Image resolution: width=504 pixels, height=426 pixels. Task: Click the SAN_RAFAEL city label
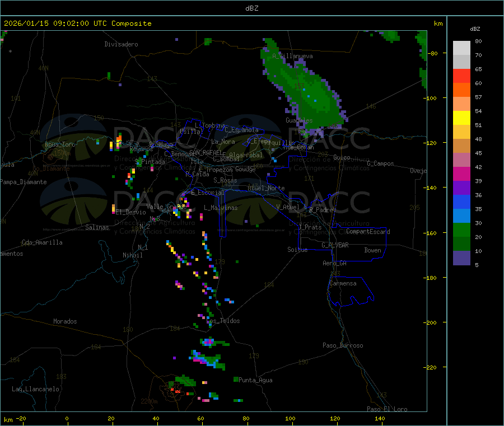(206, 152)
